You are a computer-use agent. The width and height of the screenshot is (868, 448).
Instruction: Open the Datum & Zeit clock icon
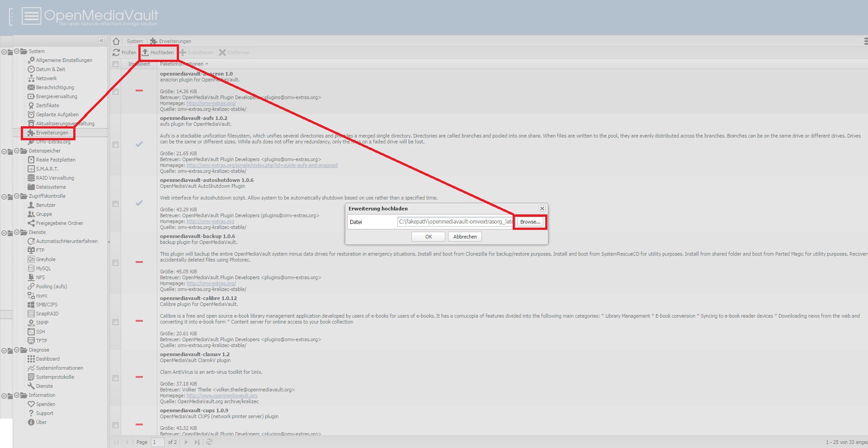coord(31,69)
